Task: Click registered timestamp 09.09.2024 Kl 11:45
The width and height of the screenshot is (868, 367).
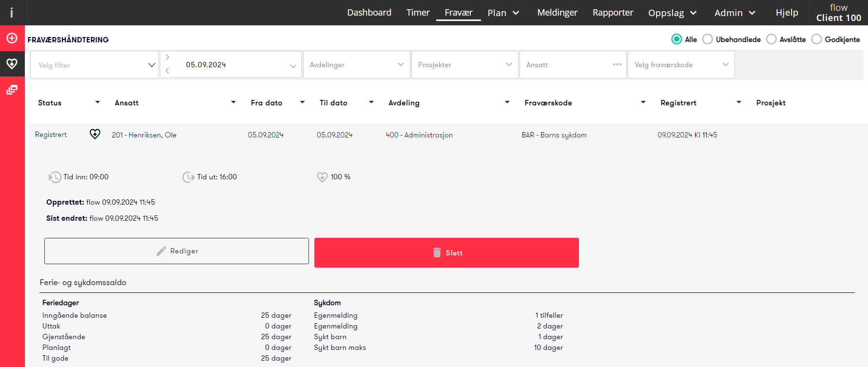Action: [687, 135]
